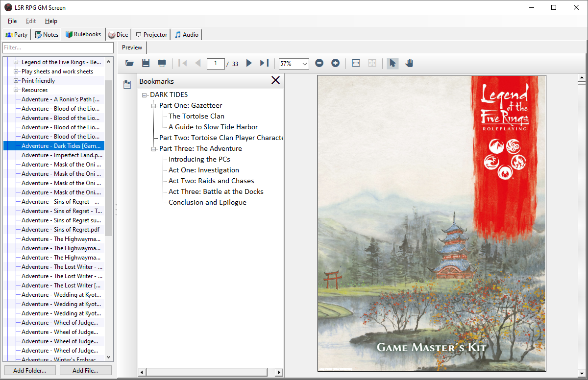Open the File menu

coord(12,21)
